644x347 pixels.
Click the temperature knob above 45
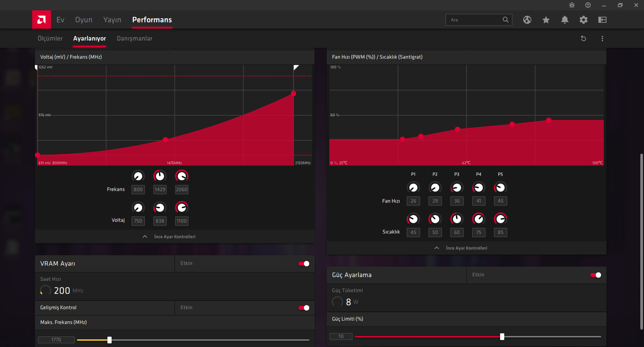pyautogui.click(x=413, y=219)
